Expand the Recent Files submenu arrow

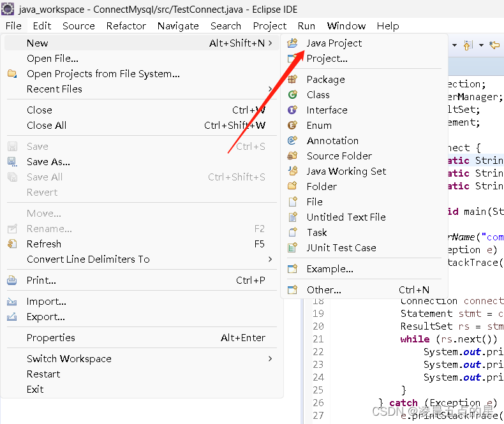(x=270, y=89)
